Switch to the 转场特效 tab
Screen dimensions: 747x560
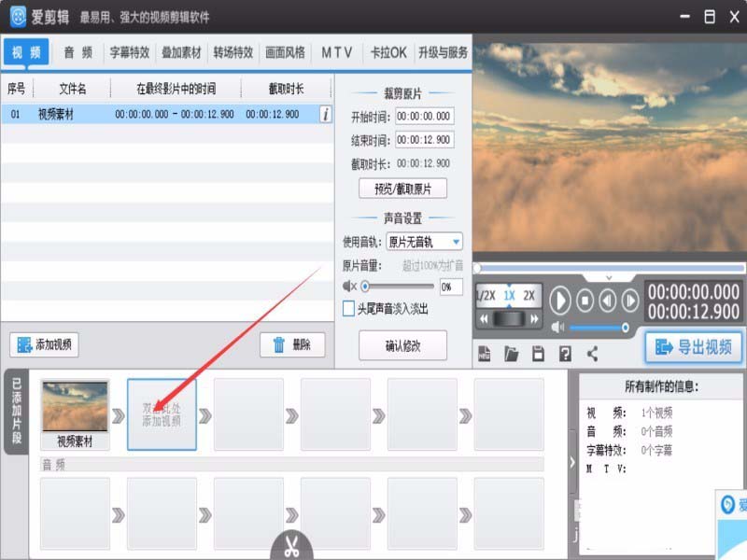coord(233,53)
